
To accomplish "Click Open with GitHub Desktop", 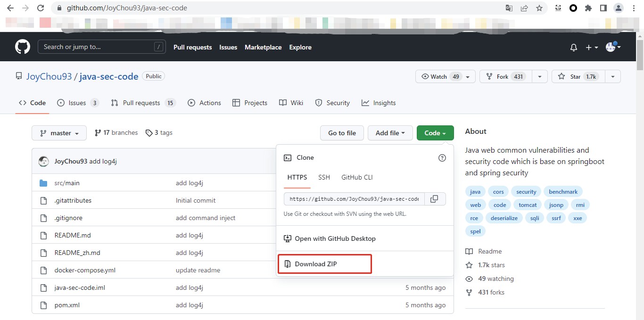I will 330,238.
